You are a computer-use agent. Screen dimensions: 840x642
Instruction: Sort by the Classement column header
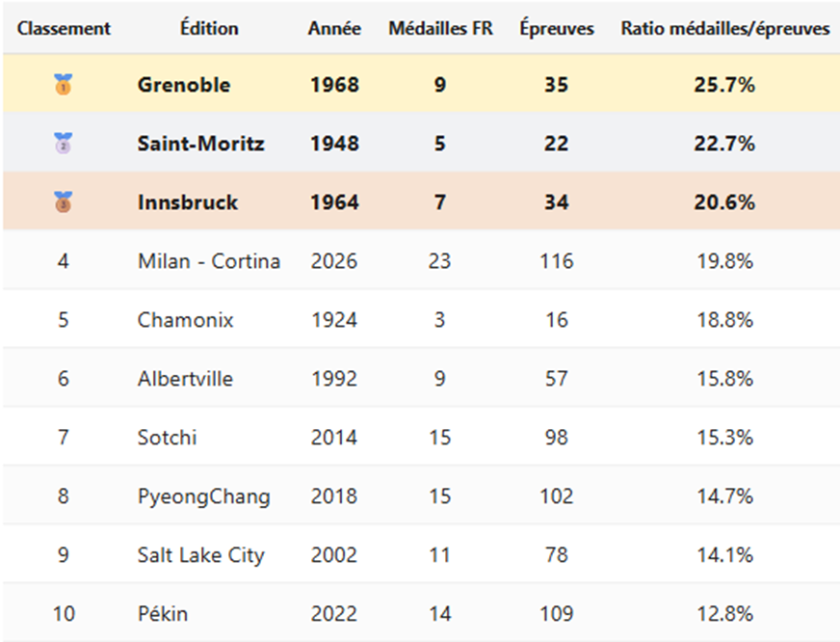(64, 28)
